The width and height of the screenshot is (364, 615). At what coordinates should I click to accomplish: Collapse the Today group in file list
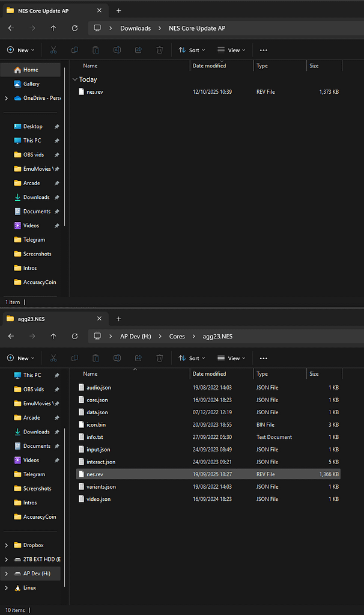tap(74, 79)
